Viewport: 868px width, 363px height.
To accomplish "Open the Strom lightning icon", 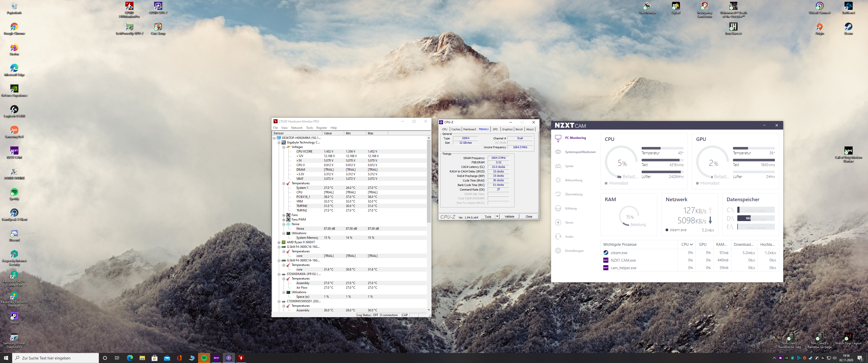I will click(558, 223).
